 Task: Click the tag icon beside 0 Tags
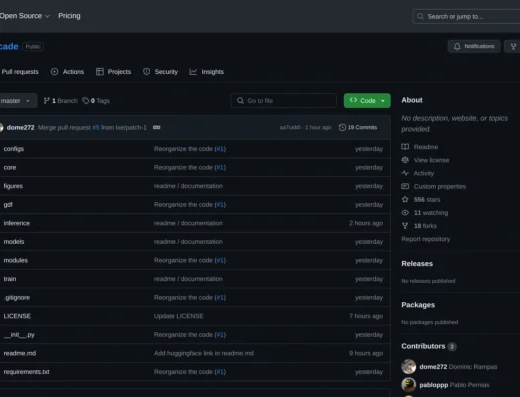86,100
